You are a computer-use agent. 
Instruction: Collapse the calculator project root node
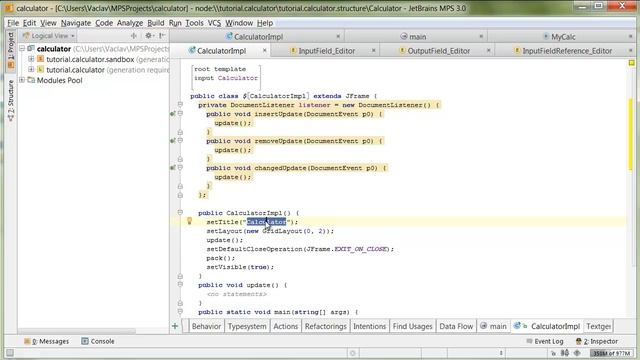[22, 49]
